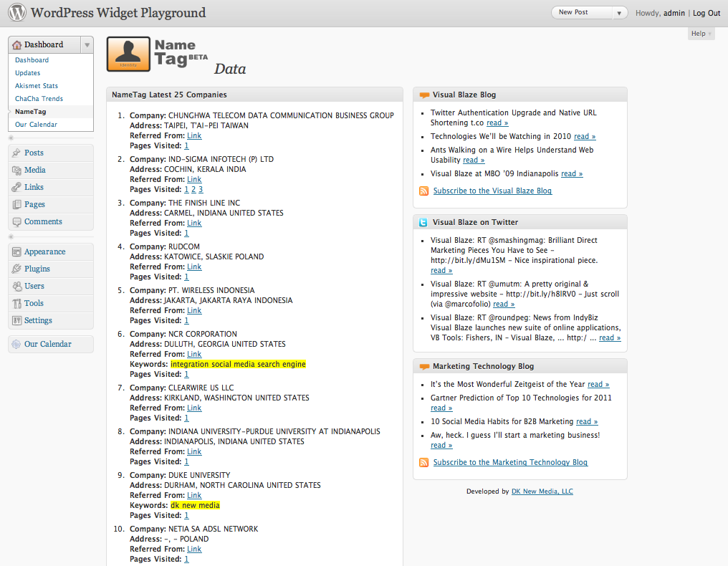
Task: Open ChaCha Trends submenu item
Action: (x=39, y=99)
